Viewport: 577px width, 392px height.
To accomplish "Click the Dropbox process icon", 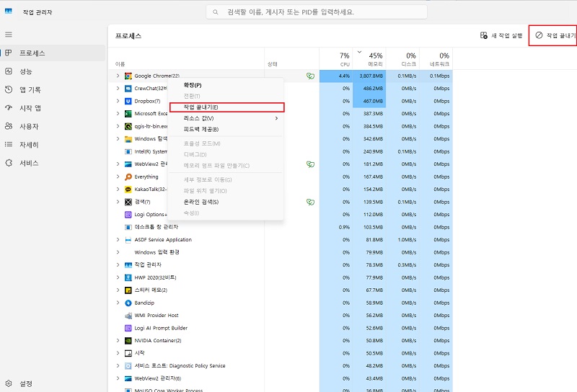I will click(128, 101).
